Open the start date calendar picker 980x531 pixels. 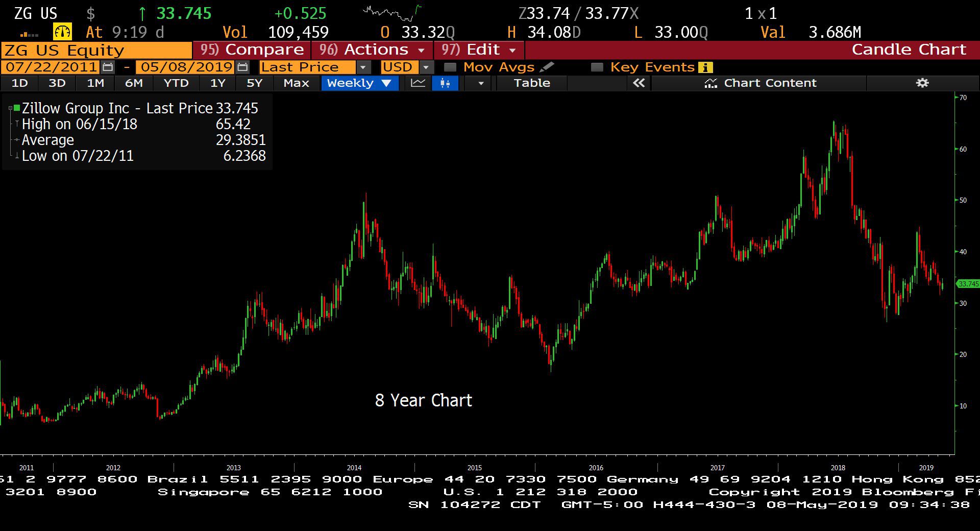tap(108, 67)
